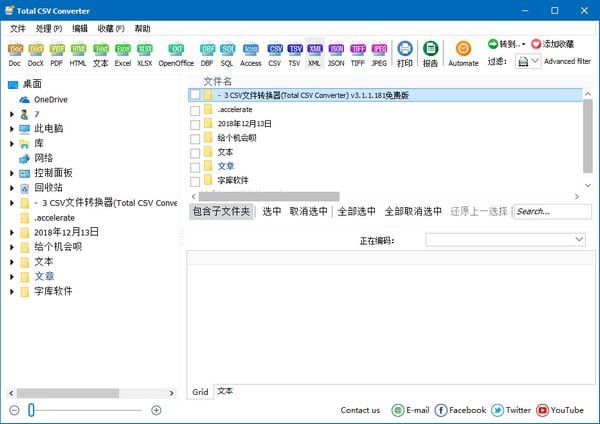Expand the 字库软件 tree folder
Image resolution: width=600 pixels, height=424 pixels.
pos(12,292)
